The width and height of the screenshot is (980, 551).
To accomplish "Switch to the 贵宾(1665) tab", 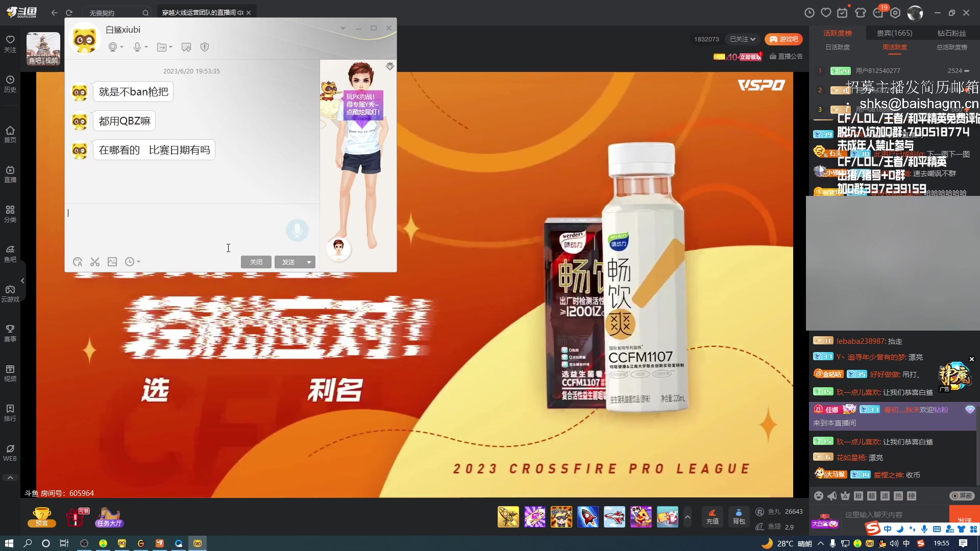I will (x=895, y=33).
